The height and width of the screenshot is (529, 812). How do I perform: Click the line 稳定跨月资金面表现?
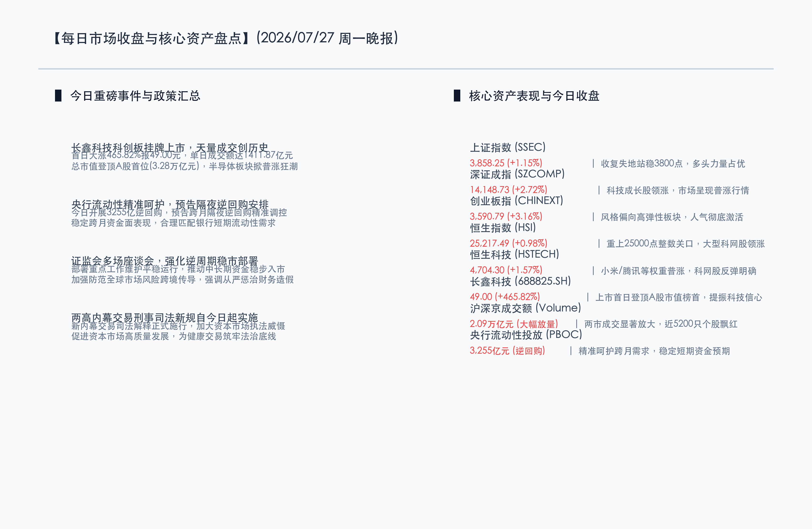coord(111,223)
